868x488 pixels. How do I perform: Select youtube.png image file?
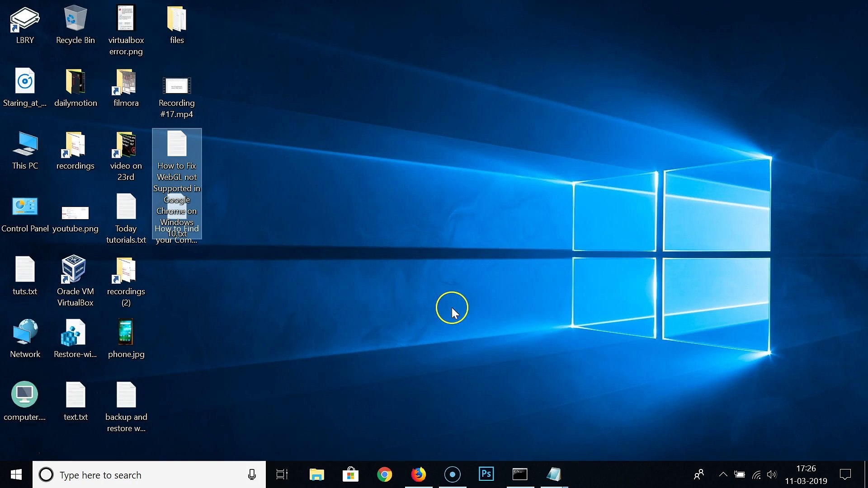pyautogui.click(x=75, y=219)
